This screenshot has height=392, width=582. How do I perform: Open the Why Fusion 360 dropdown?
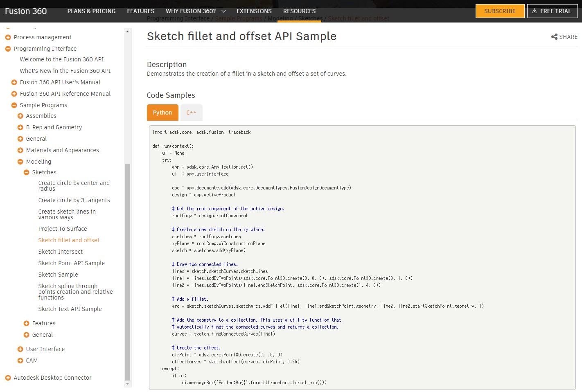[x=196, y=11]
